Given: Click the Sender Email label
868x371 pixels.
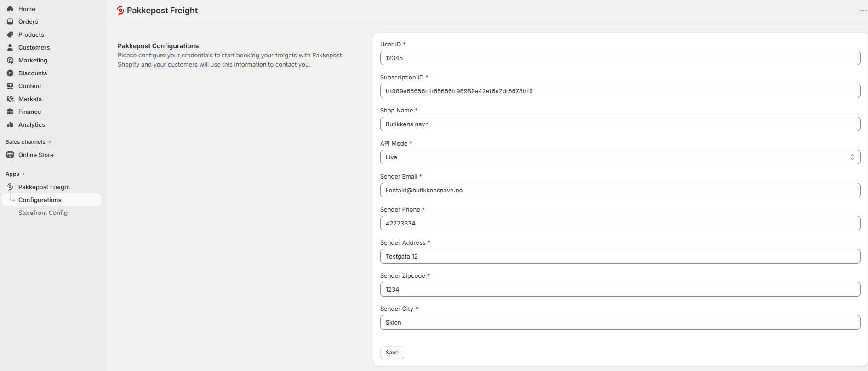Looking at the screenshot, I should 399,176.
